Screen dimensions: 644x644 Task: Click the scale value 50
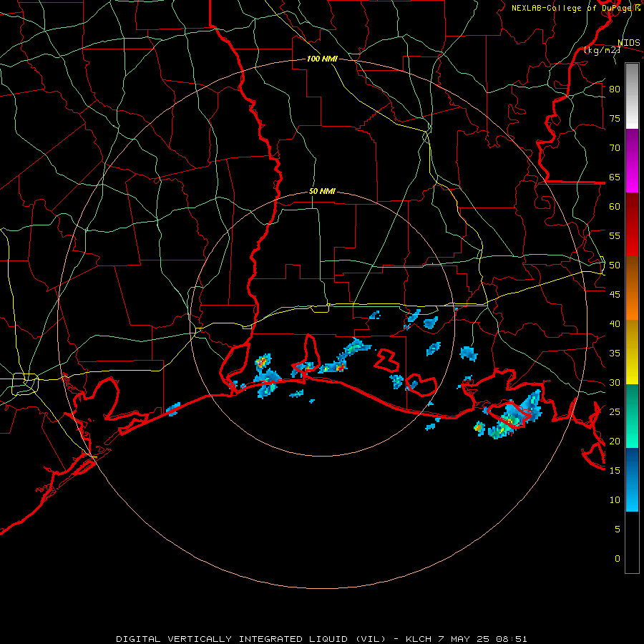click(615, 265)
